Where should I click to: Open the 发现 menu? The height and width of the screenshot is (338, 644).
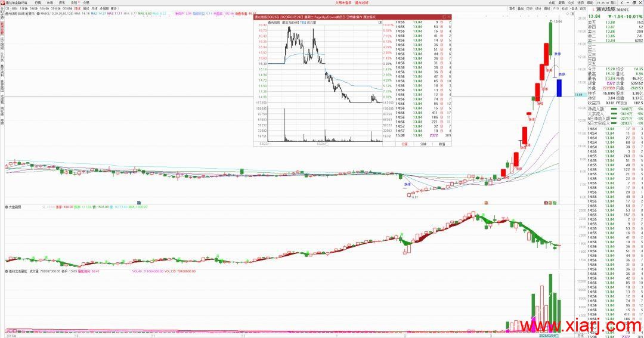[x=75, y=2]
